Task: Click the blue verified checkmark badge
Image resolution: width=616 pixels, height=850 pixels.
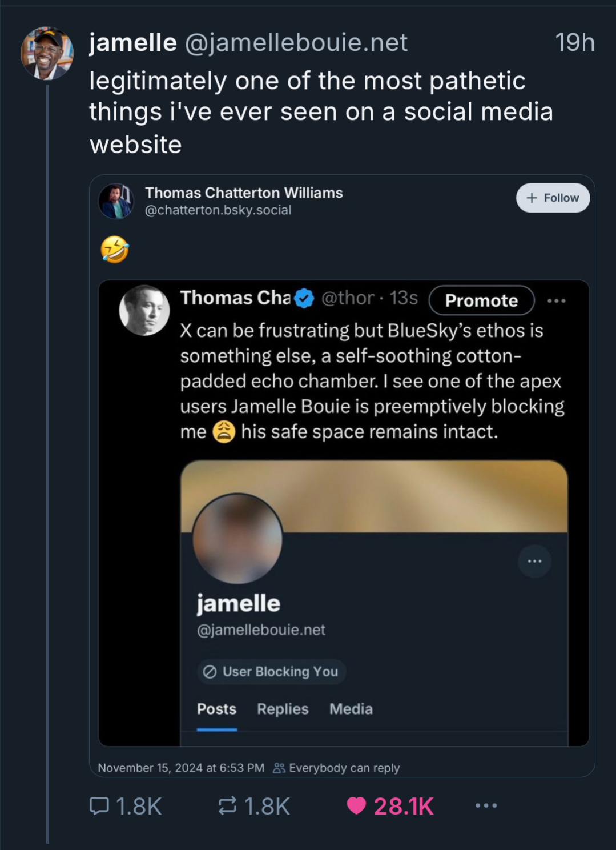Action: [x=304, y=298]
